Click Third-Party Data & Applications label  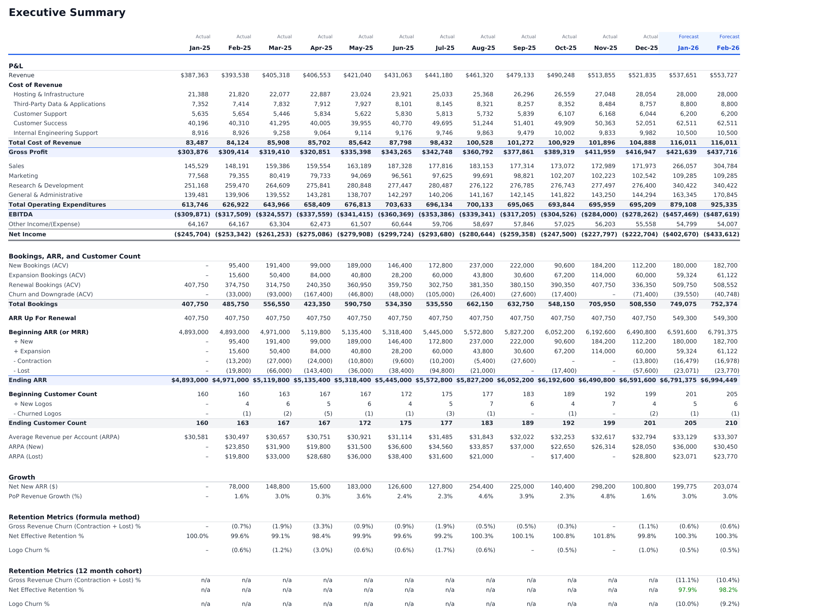coord(59,104)
